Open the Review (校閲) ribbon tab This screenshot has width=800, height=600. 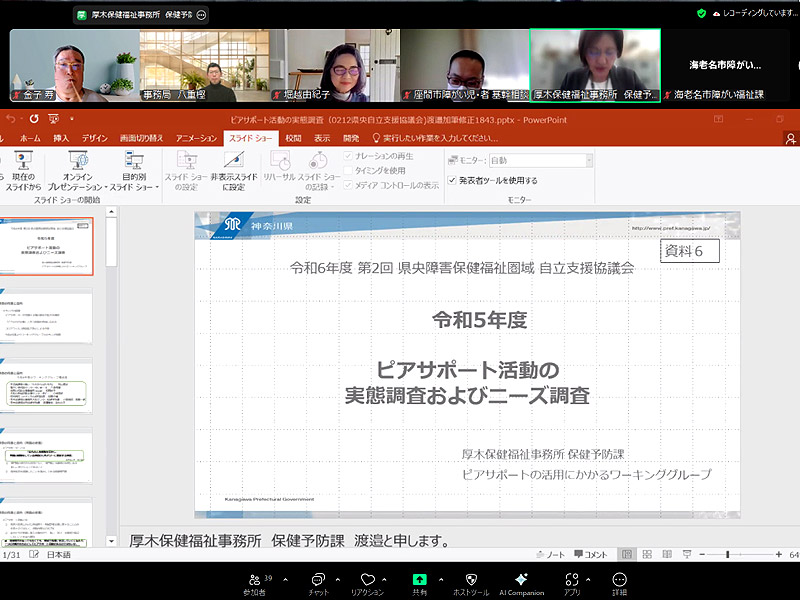click(x=292, y=138)
